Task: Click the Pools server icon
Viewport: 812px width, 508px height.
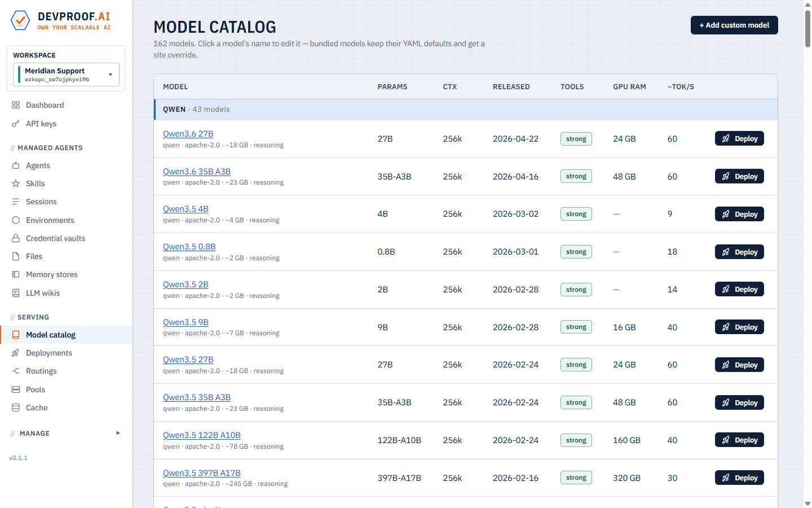Action: pos(16,389)
